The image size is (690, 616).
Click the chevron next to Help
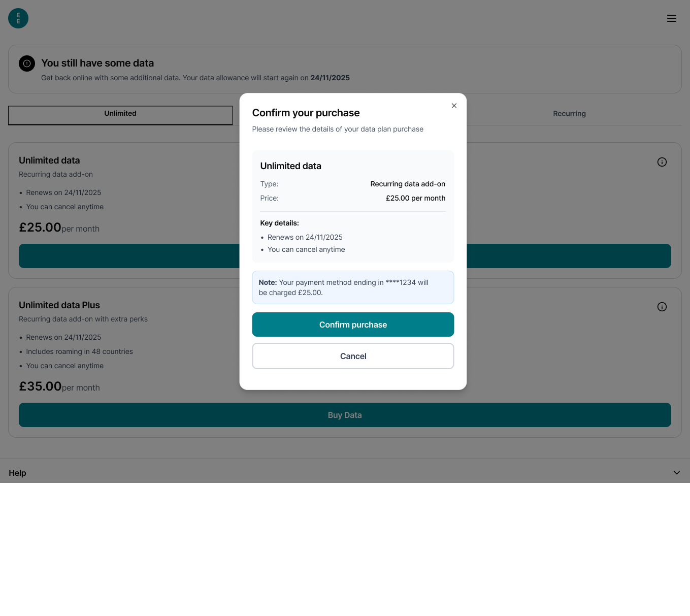(x=676, y=472)
